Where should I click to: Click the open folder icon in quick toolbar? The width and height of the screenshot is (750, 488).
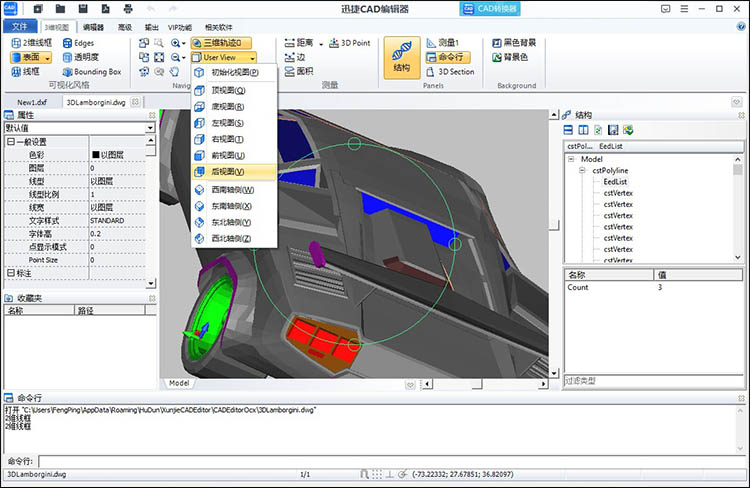coord(60,9)
